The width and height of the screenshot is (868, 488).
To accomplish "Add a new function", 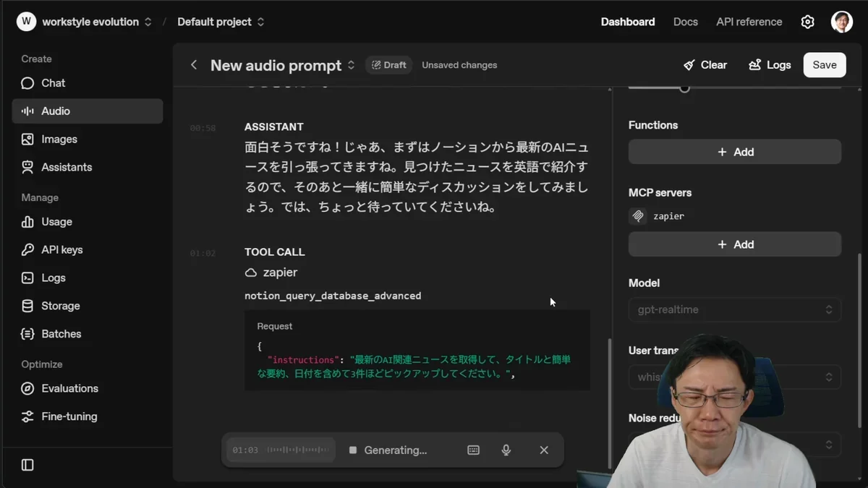I will coord(735,152).
